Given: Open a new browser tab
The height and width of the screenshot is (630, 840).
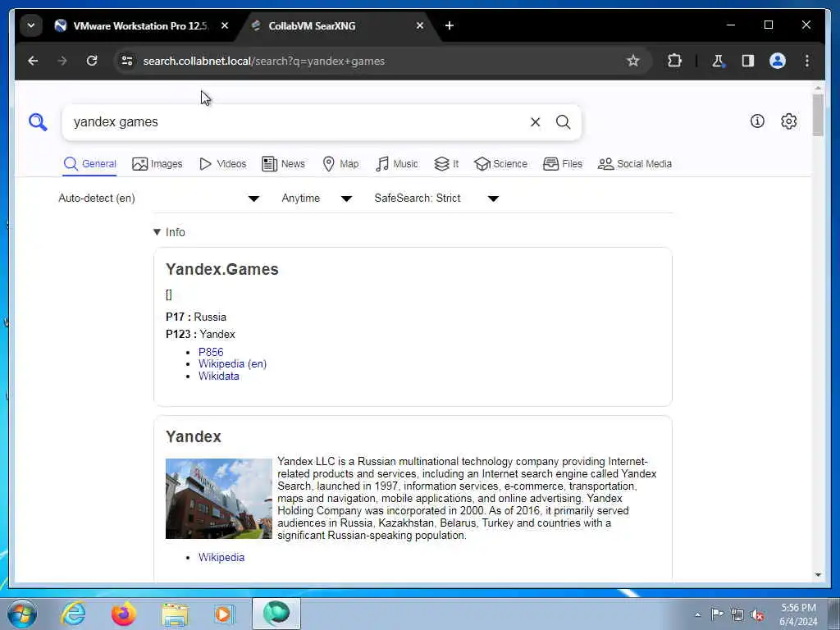Looking at the screenshot, I should pos(450,25).
